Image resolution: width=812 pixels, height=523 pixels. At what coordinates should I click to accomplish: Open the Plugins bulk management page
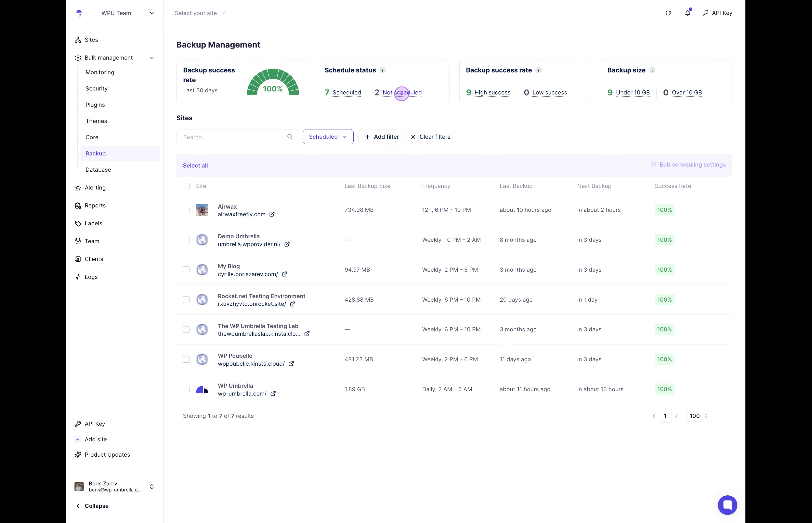tap(95, 105)
